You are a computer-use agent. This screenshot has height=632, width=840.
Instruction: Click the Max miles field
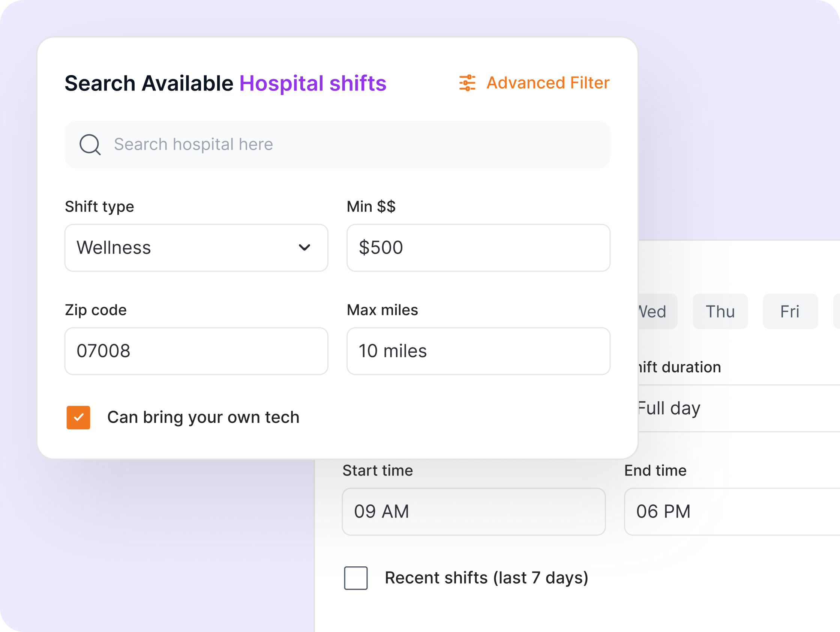(x=478, y=351)
